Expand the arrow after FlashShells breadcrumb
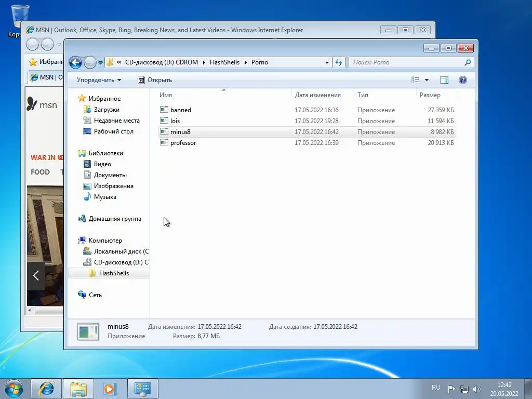This screenshot has height=399, width=532. (x=245, y=62)
